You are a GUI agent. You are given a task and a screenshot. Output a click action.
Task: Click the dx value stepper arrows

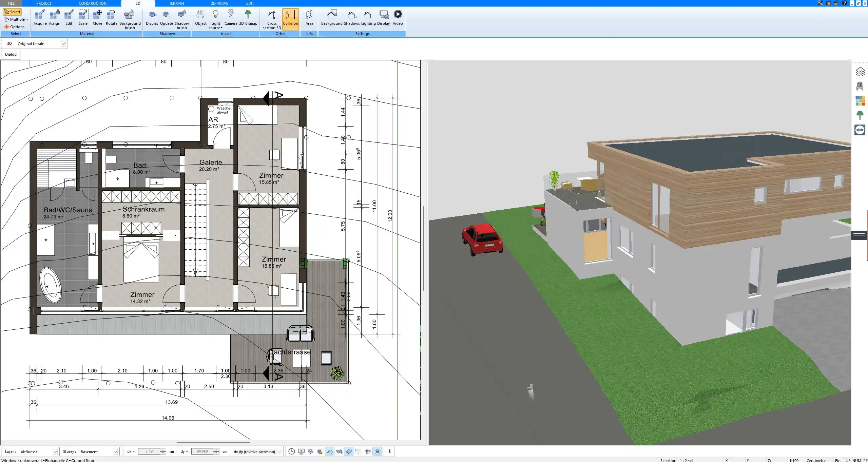pyautogui.click(x=163, y=451)
